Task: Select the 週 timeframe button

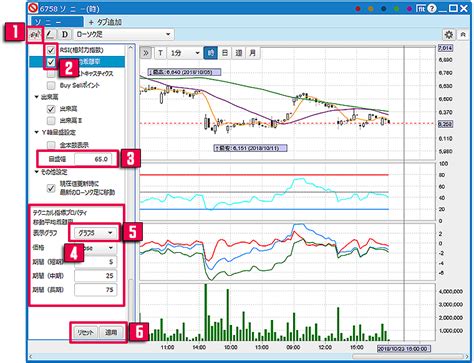Action: point(239,53)
